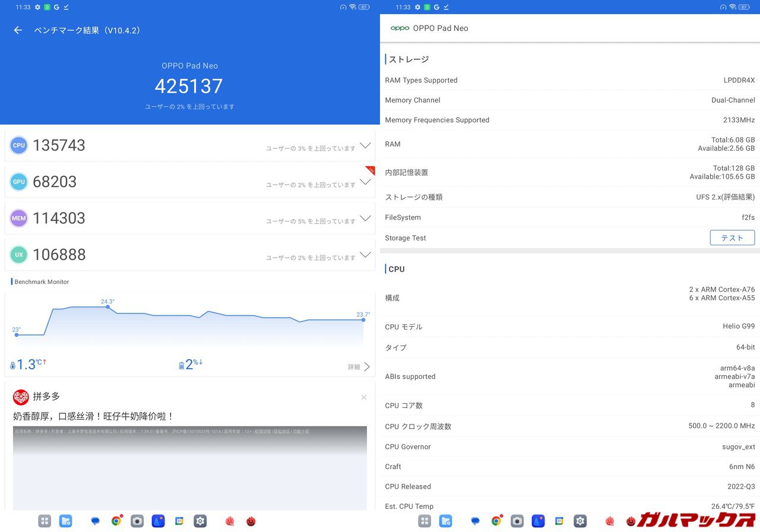Open Google Calendar in left dock

(x=179, y=521)
